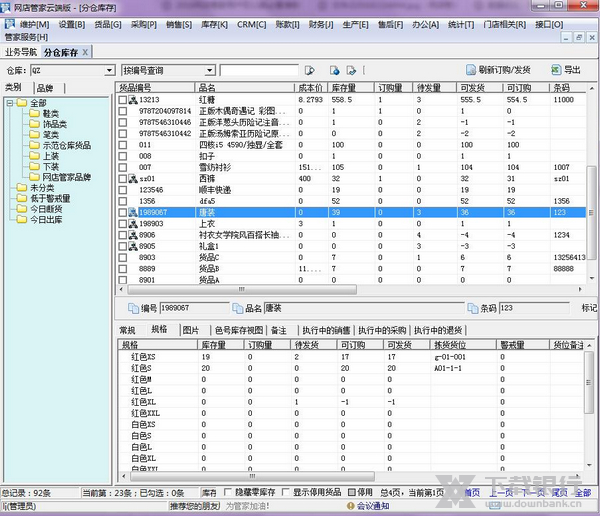600x516 pixels.
Task: Click the 推荐您的朋友 button
Action: click(x=194, y=506)
